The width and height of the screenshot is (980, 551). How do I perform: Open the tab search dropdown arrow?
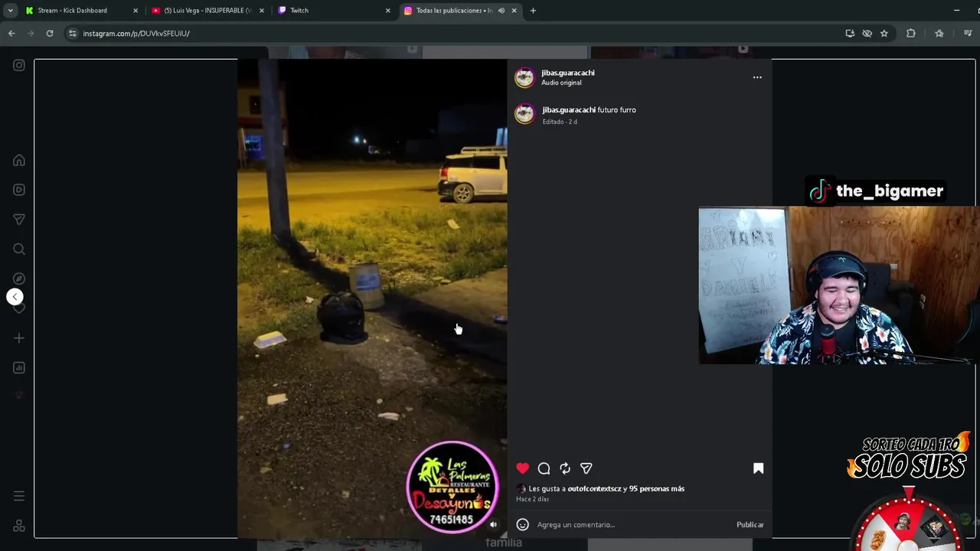[10, 11]
